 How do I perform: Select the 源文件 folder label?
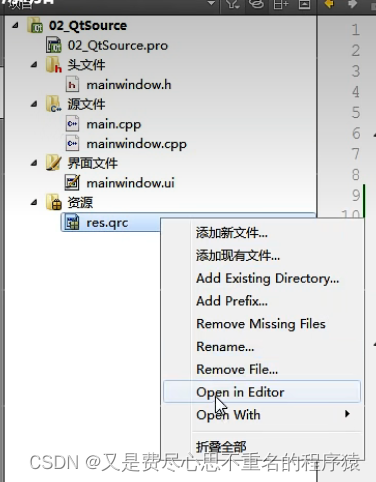(86, 104)
